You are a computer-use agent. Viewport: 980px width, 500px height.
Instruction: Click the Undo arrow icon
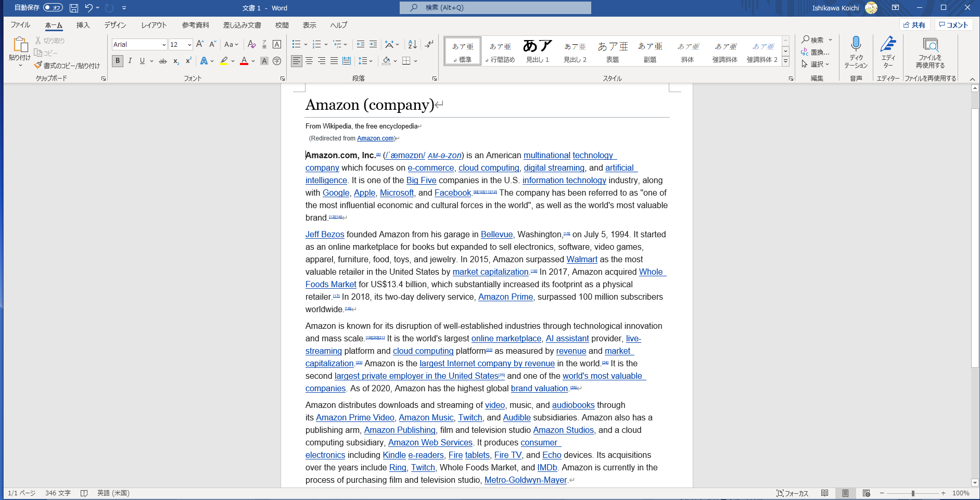tap(89, 8)
